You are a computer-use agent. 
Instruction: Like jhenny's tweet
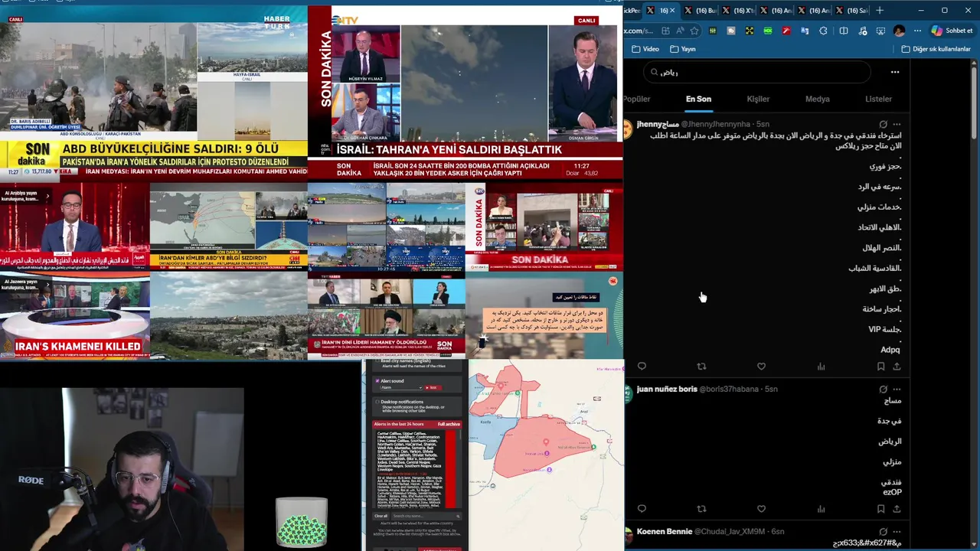coord(761,367)
